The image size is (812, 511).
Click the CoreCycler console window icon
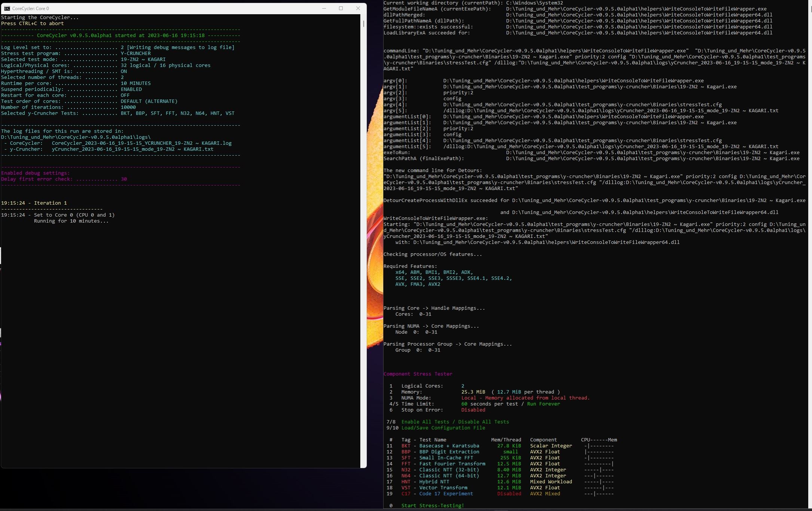click(x=7, y=9)
